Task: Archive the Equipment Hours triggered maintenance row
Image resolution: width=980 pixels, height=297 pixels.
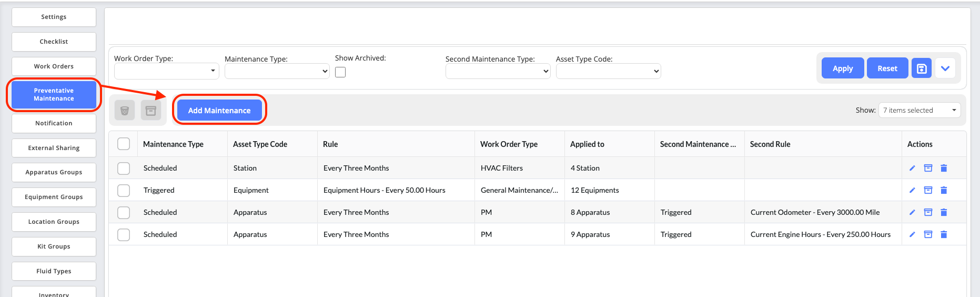Action: coord(928,190)
